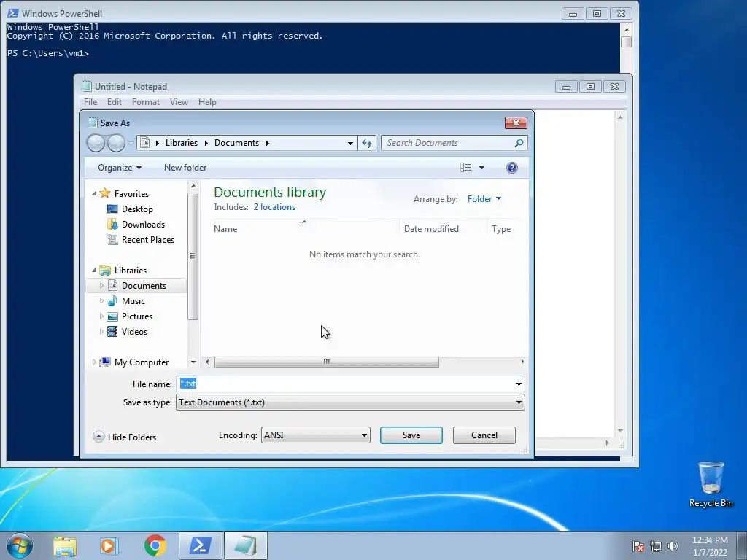747x560 pixels.
Task: Select Downloads under Favorites
Action: [x=143, y=225]
